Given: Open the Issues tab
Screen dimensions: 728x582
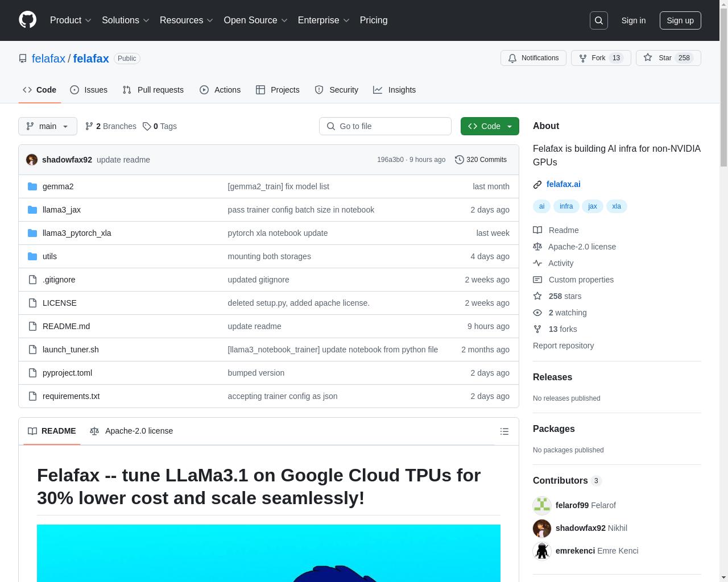Looking at the screenshot, I should pyautogui.click(x=89, y=90).
